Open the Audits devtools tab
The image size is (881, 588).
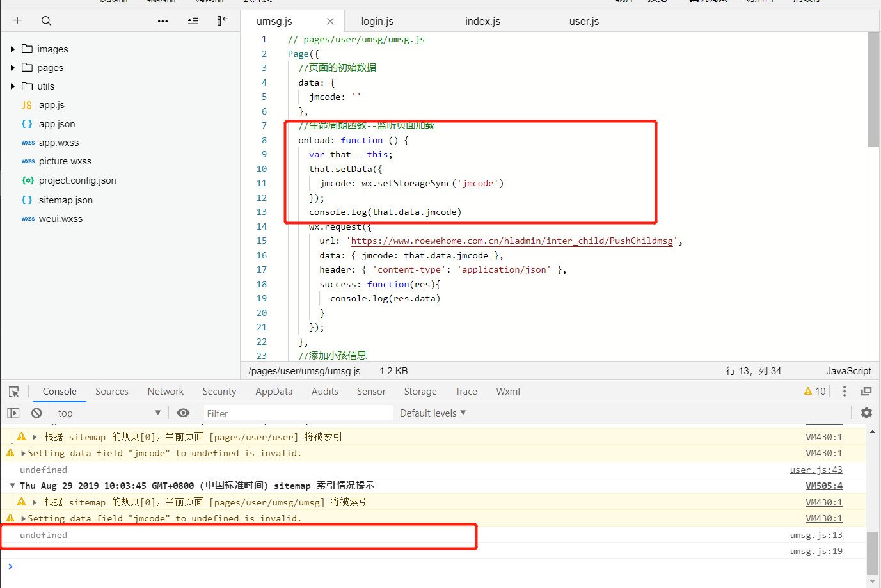click(325, 392)
